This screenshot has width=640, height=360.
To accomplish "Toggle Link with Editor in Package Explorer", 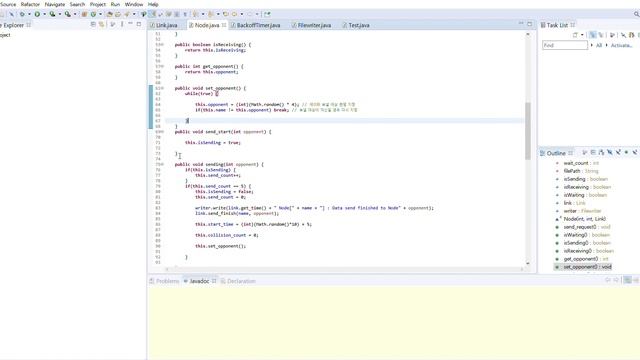I will pos(102,24).
